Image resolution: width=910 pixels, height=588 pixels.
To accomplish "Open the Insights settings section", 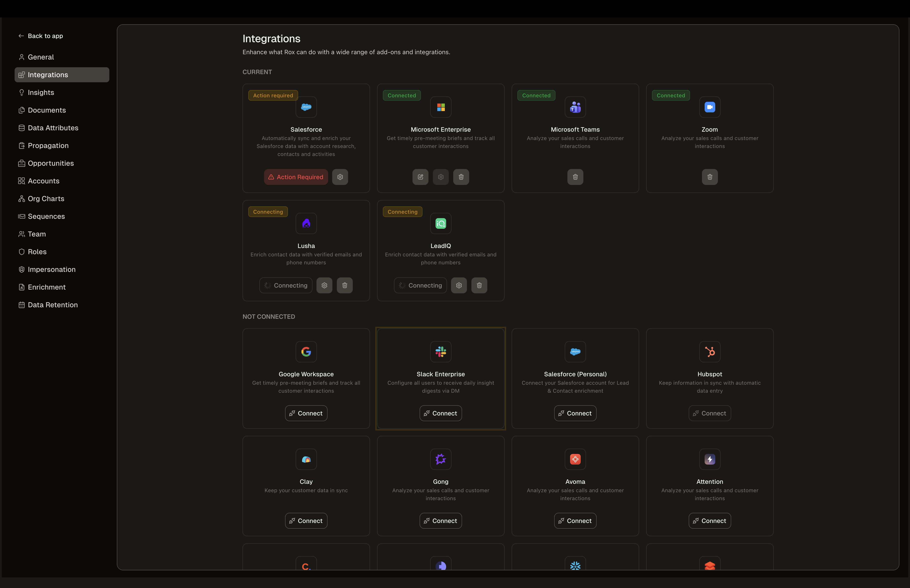I will pos(41,92).
